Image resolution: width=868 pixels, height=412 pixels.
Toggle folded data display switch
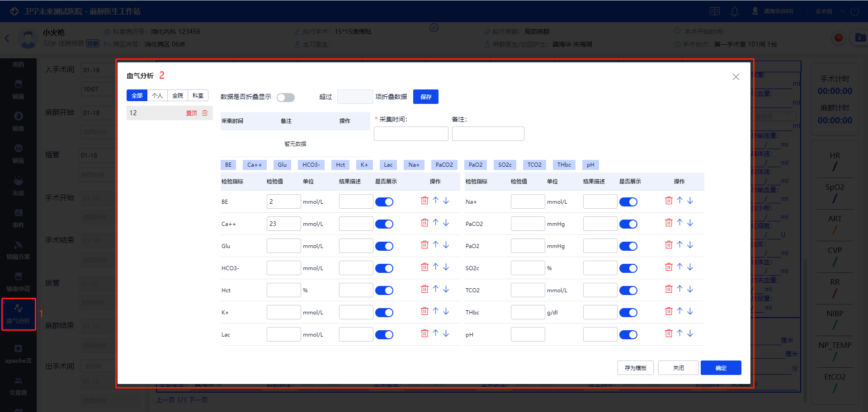click(286, 98)
